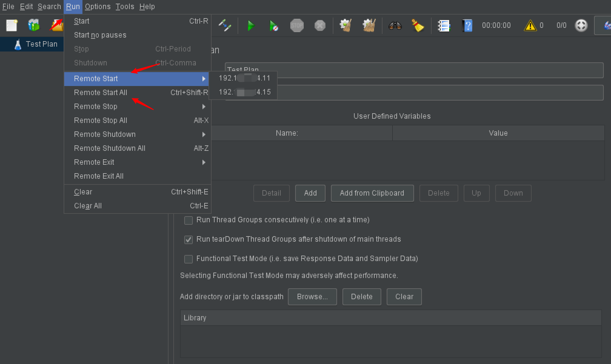Select the Remote Start All menu item
The height and width of the screenshot is (364, 611).
pos(101,93)
